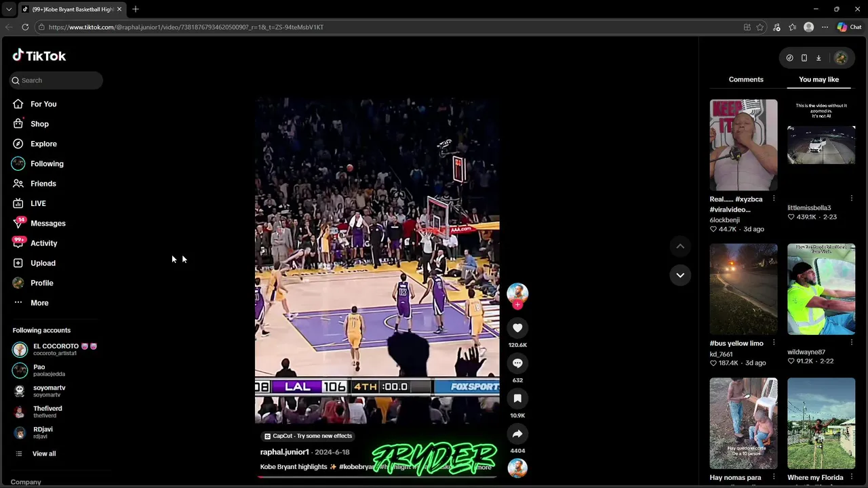Open options for wildwayne87 video
The height and width of the screenshot is (488, 868).
pos(852,343)
